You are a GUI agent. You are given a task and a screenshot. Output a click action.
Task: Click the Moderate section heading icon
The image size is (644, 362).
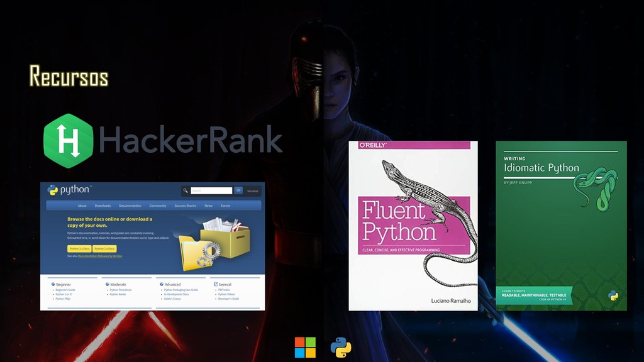pos(107,284)
